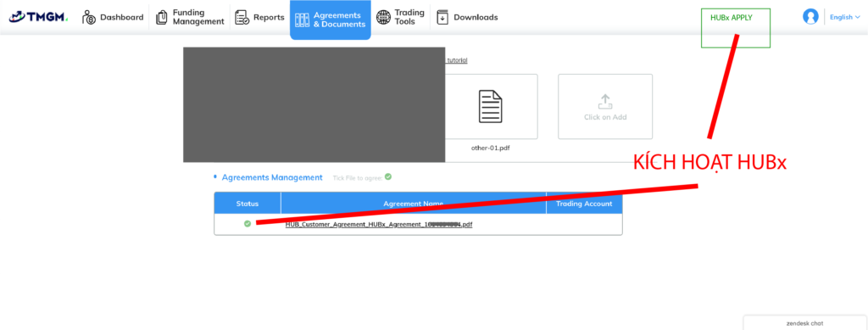
Task: Click the upload arrow in Click on Add box
Action: coord(605,101)
